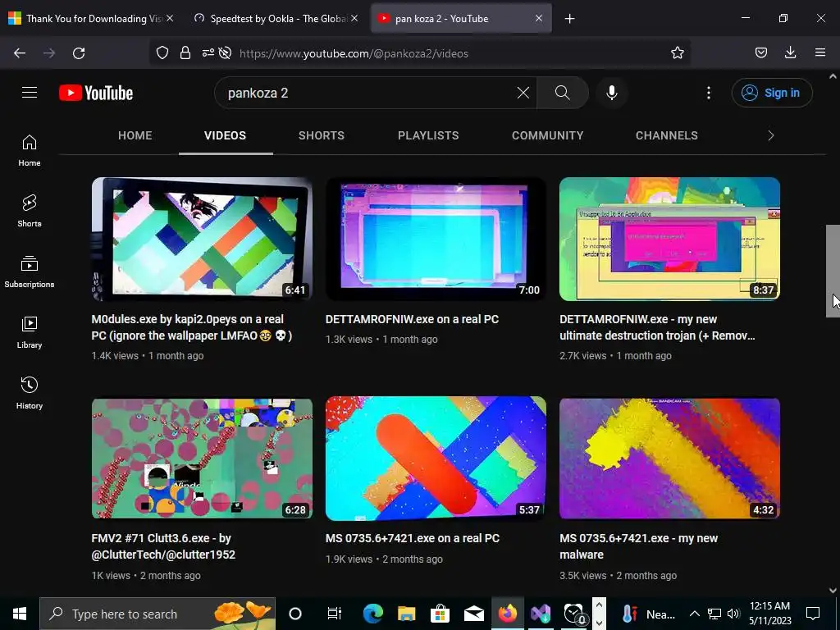Close the Speedtest by Ookla tab

[x=354, y=18]
